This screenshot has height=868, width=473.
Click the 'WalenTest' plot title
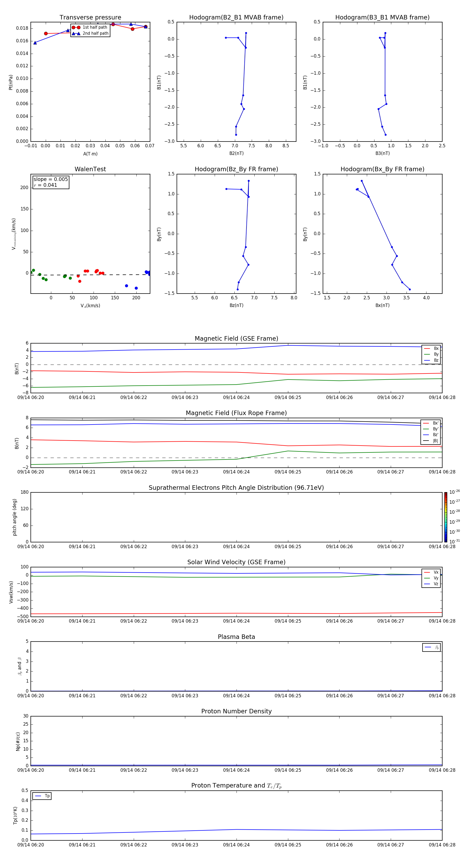pyautogui.click(x=90, y=169)
